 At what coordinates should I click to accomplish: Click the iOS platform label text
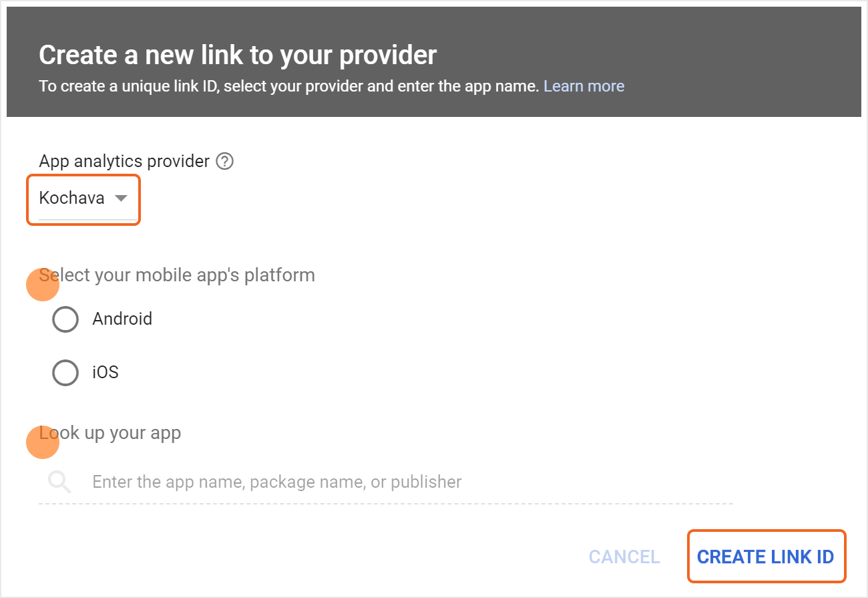[105, 372]
